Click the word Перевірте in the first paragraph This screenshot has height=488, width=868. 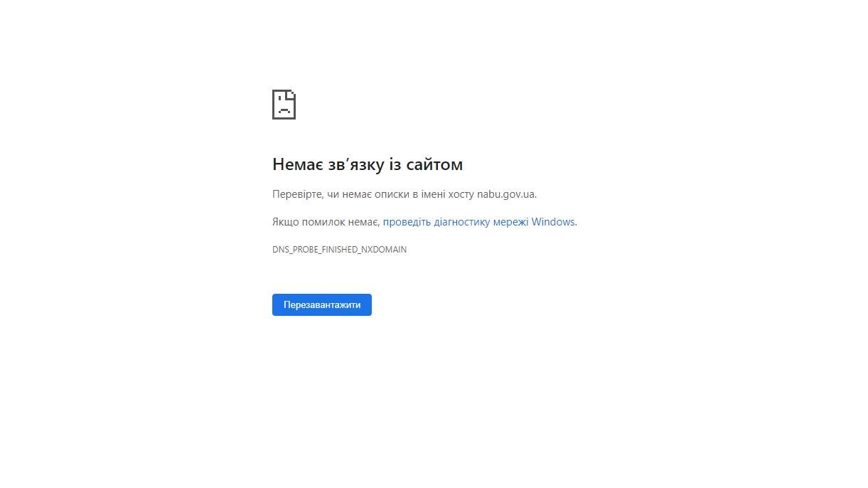click(x=298, y=194)
